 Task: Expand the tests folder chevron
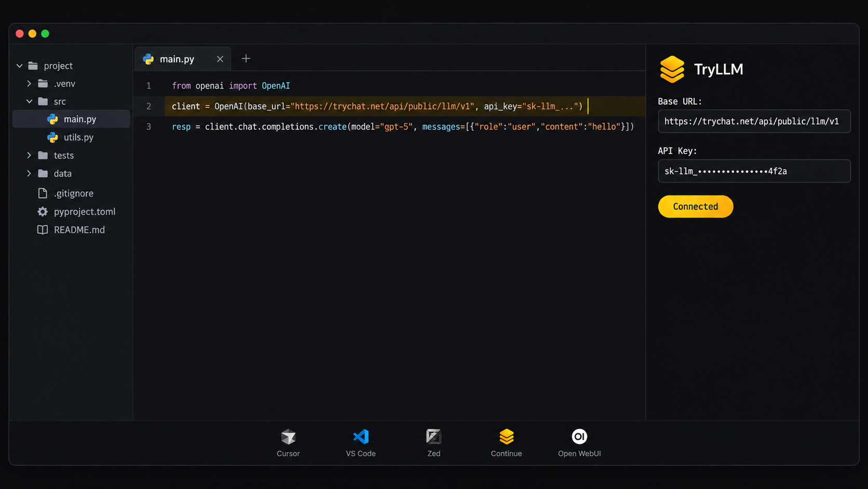click(29, 155)
